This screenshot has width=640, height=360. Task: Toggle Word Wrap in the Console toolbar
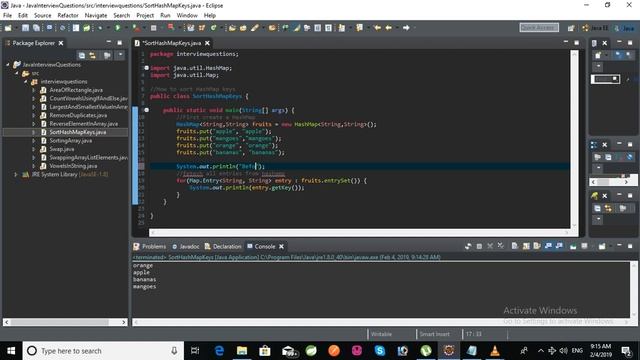tap(537, 246)
